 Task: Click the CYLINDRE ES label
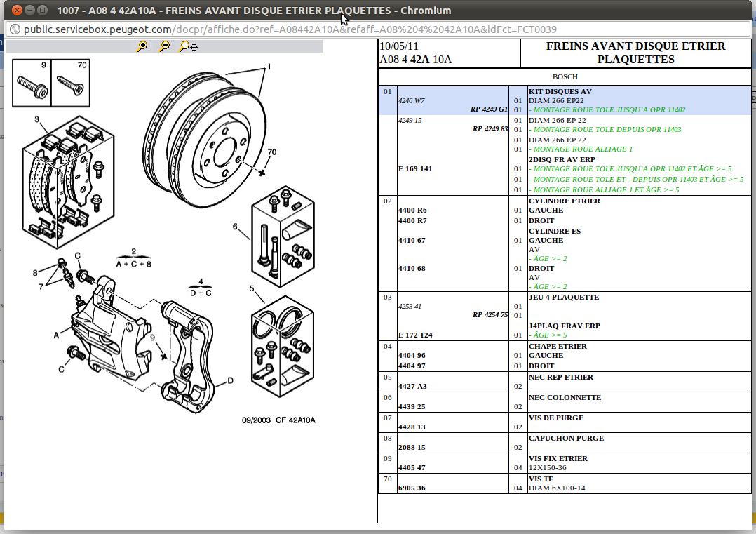555,231
